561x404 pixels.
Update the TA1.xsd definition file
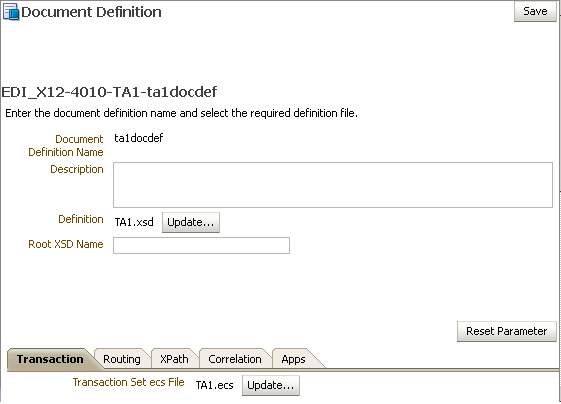pyautogui.click(x=191, y=223)
